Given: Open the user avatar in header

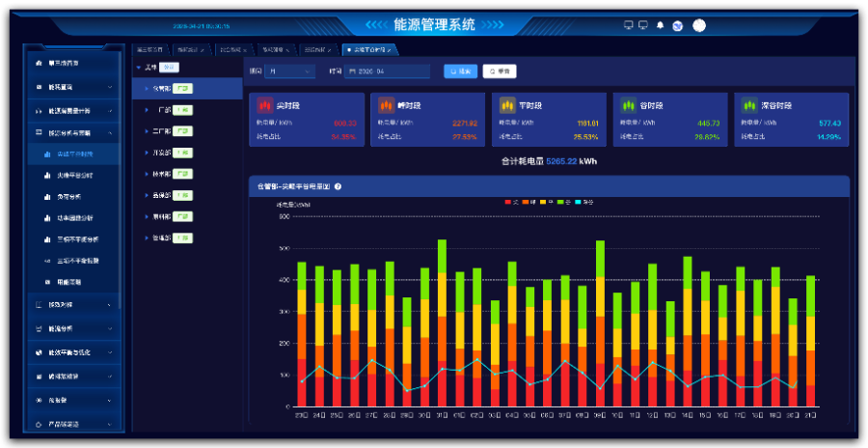Looking at the screenshot, I should [x=699, y=25].
